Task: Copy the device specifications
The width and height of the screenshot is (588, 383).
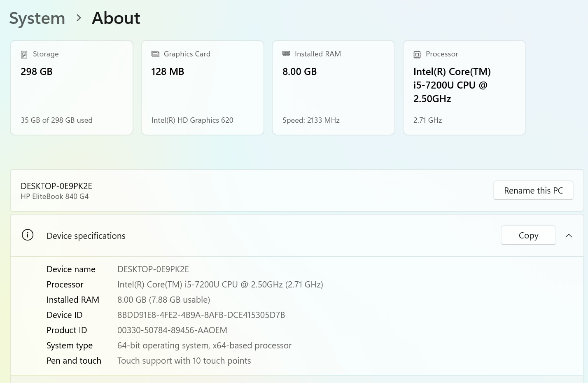Action: [528, 235]
